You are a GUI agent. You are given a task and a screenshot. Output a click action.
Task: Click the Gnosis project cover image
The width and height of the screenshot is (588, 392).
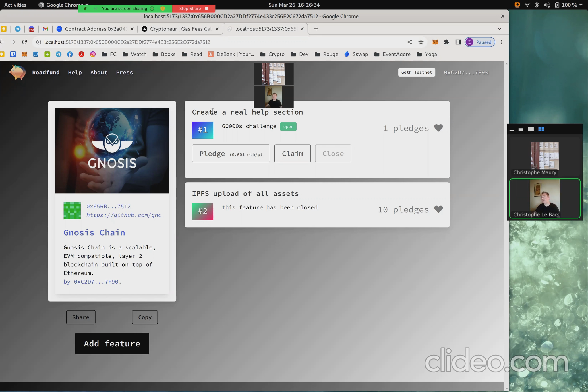click(112, 151)
